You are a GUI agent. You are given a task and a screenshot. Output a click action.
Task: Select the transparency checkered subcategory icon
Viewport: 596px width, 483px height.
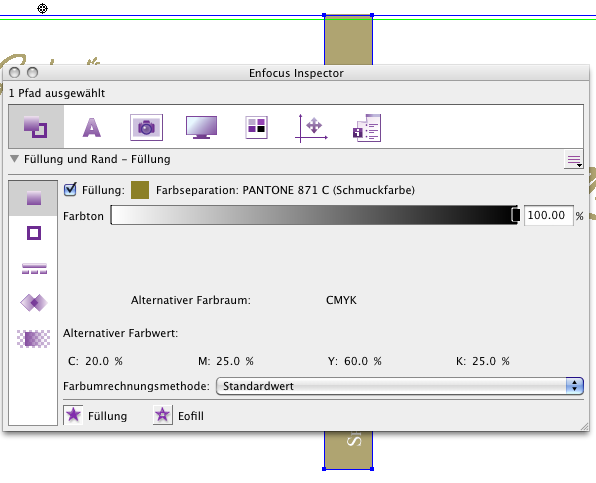33,338
